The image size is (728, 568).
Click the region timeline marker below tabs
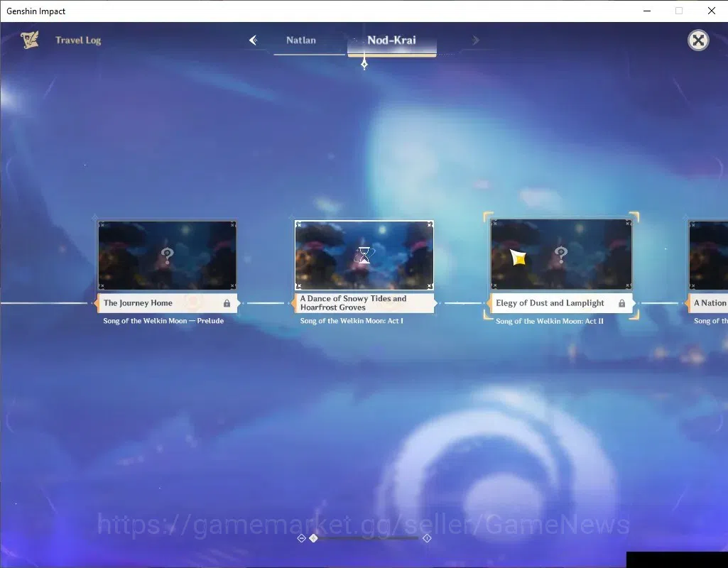point(364,64)
